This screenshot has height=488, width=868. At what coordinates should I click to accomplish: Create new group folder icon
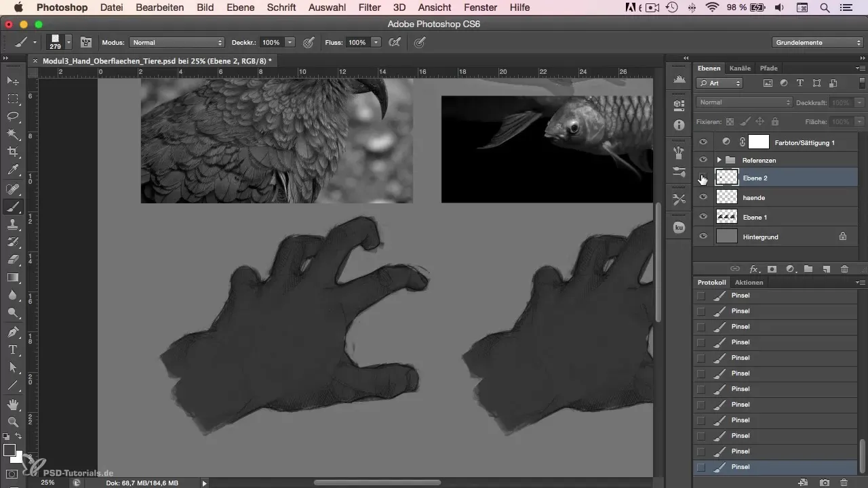point(808,269)
